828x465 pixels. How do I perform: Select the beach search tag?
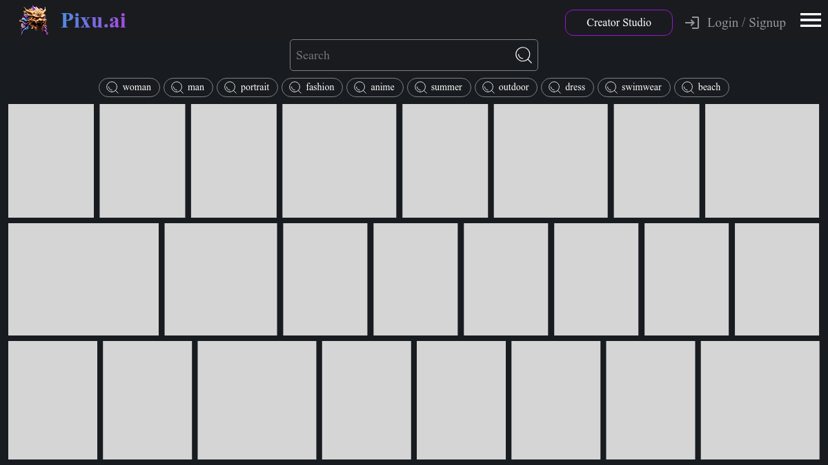pyautogui.click(x=701, y=87)
